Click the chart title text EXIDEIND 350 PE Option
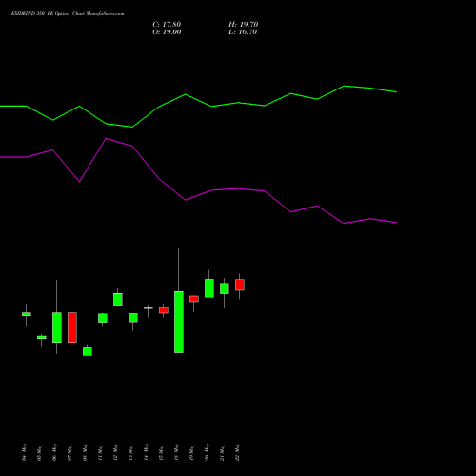The height and width of the screenshot is (476, 476). [40, 14]
